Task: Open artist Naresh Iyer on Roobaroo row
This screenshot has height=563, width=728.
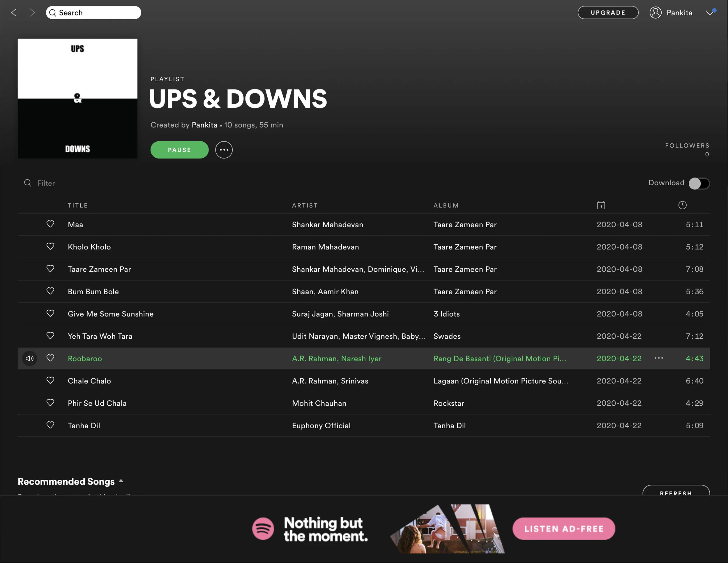Action: [361, 358]
